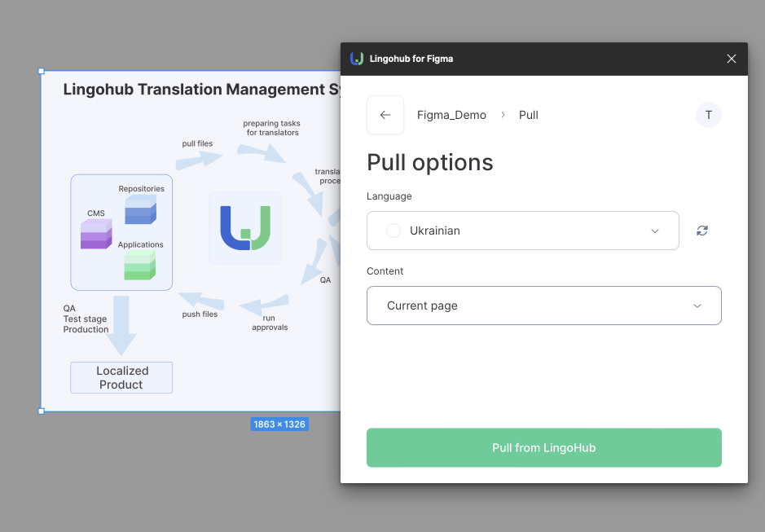This screenshot has height=532, width=765.
Task: Click the T user avatar
Action: pos(709,115)
